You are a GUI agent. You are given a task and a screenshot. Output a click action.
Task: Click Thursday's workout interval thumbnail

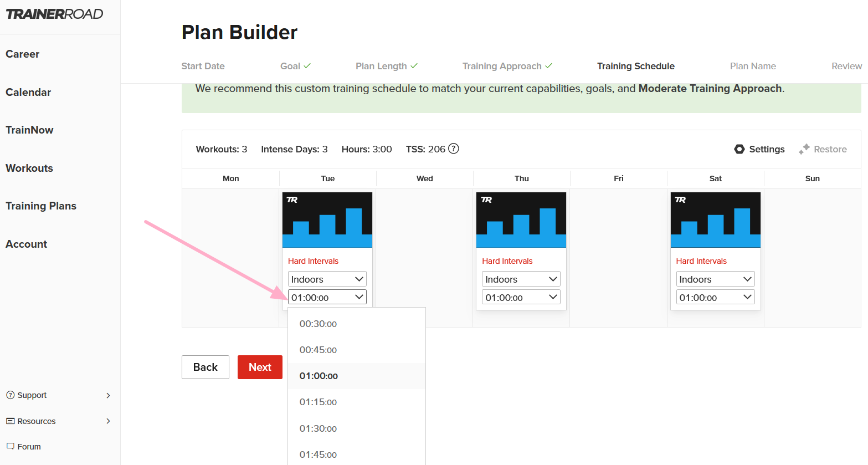point(521,220)
